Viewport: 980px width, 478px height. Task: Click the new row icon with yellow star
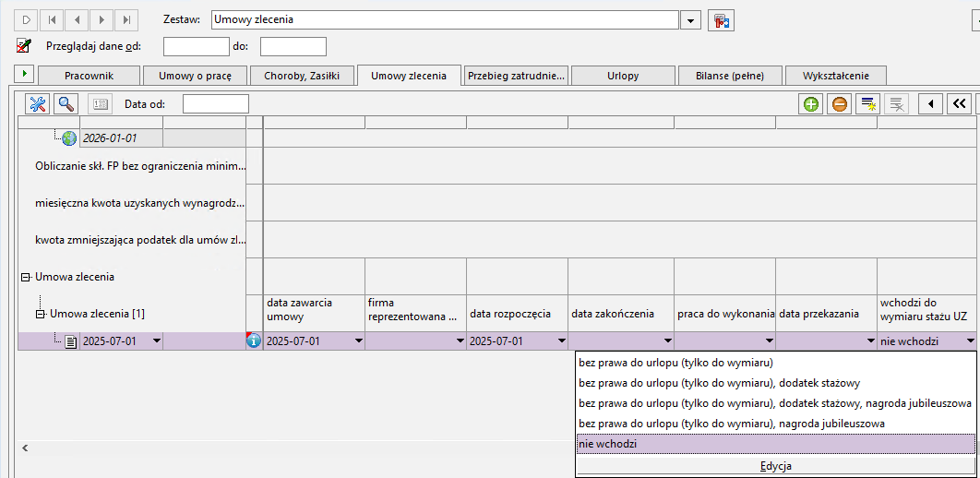pos(867,104)
